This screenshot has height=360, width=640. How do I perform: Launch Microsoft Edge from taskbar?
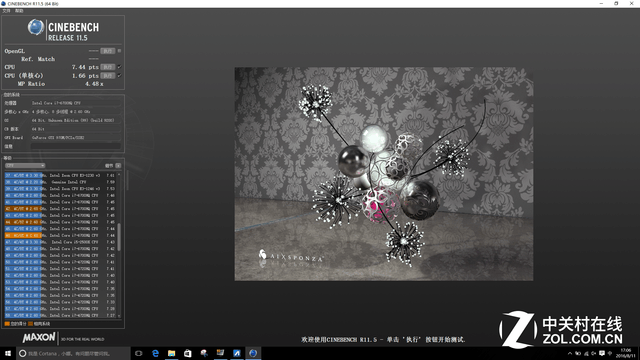coord(155,353)
